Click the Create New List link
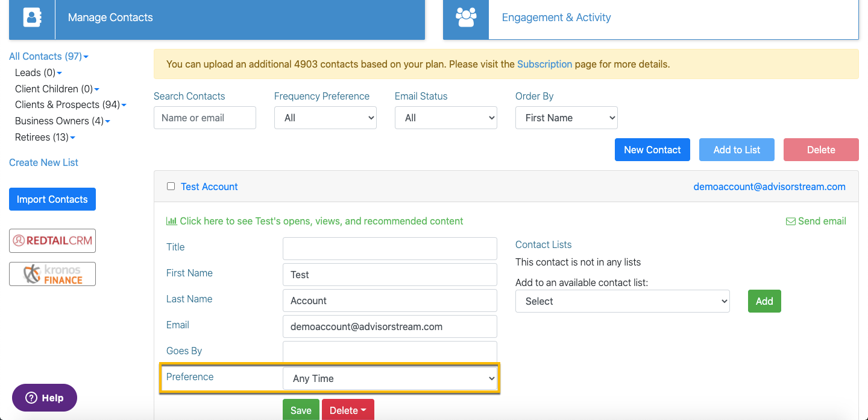 pos(43,162)
